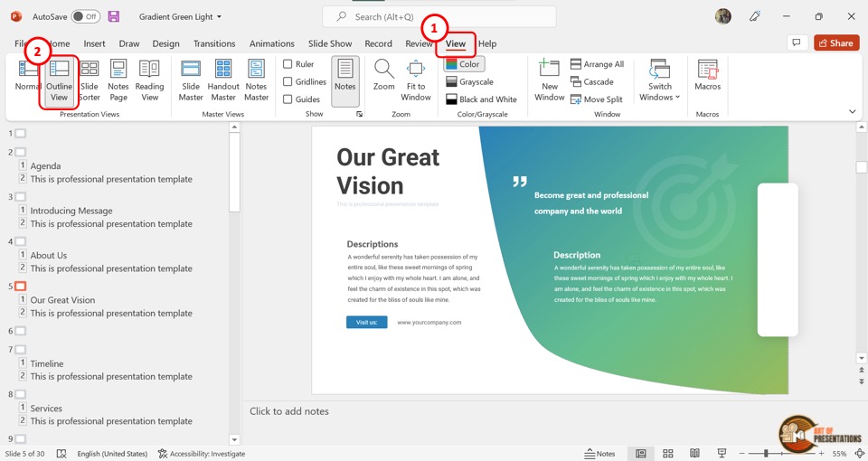Open the comments pane icon
The image size is (868, 461).
pyautogui.click(x=796, y=42)
